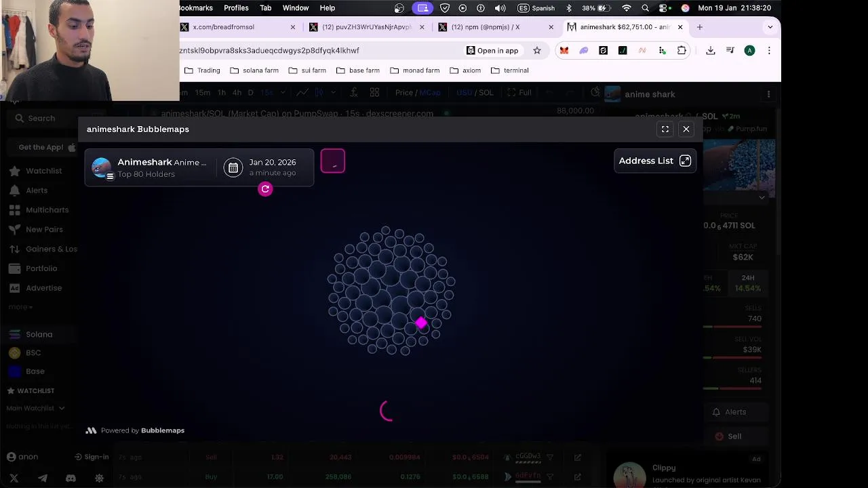The width and height of the screenshot is (868, 488).
Task: Open the axiom bookmark folder
Action: point(465,70)
